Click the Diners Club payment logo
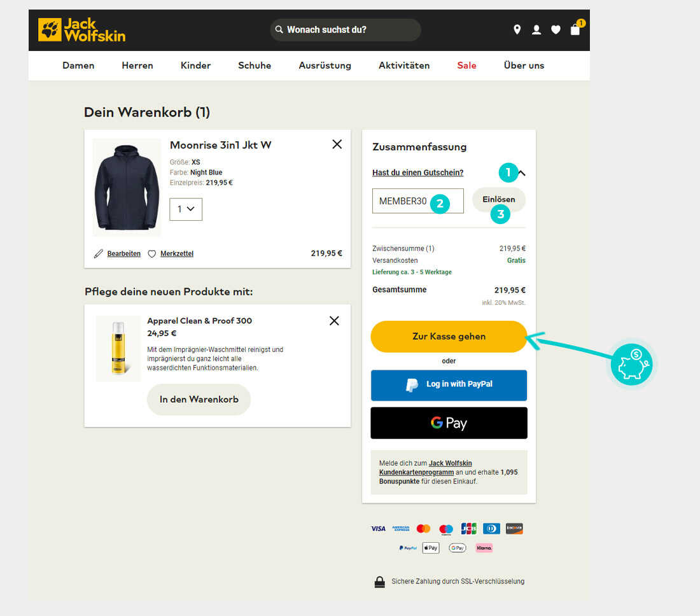This screenshot has height=616, width=700. 491,529
